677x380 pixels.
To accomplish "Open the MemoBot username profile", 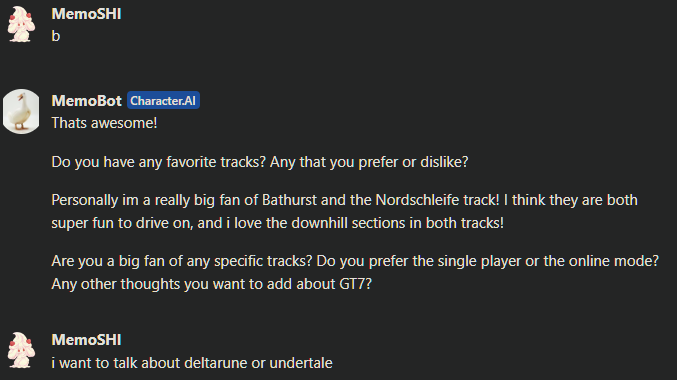I will 87,101.
